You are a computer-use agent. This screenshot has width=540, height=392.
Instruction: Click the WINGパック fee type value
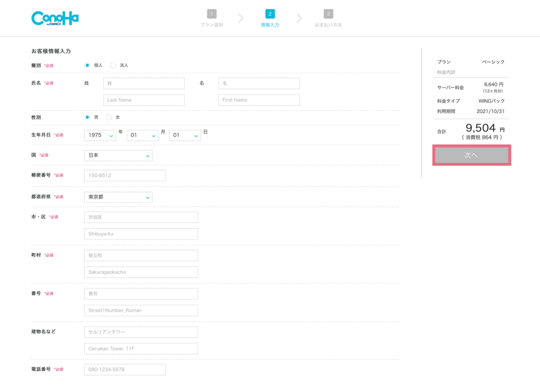(491, 101)
